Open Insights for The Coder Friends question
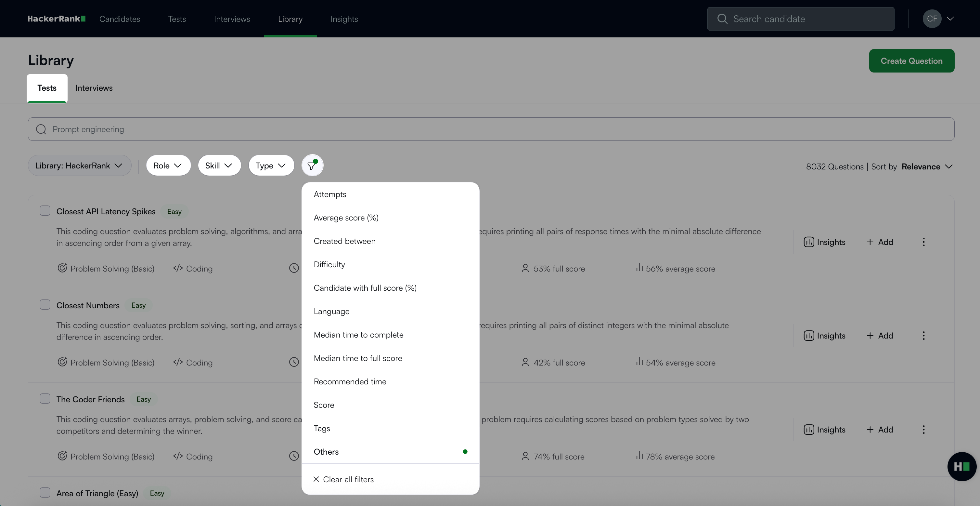Viewport: 980px width, 506px height. pos(824,430)
